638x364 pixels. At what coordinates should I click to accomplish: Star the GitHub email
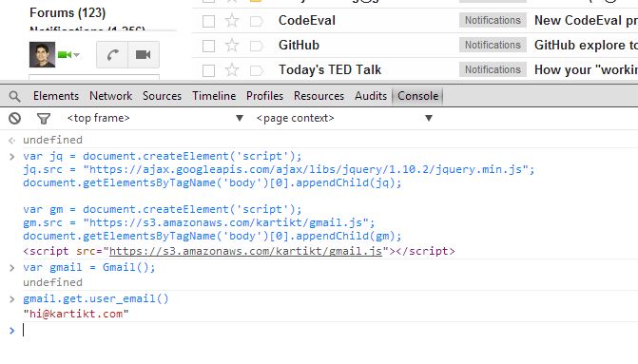tap(232, 46)
